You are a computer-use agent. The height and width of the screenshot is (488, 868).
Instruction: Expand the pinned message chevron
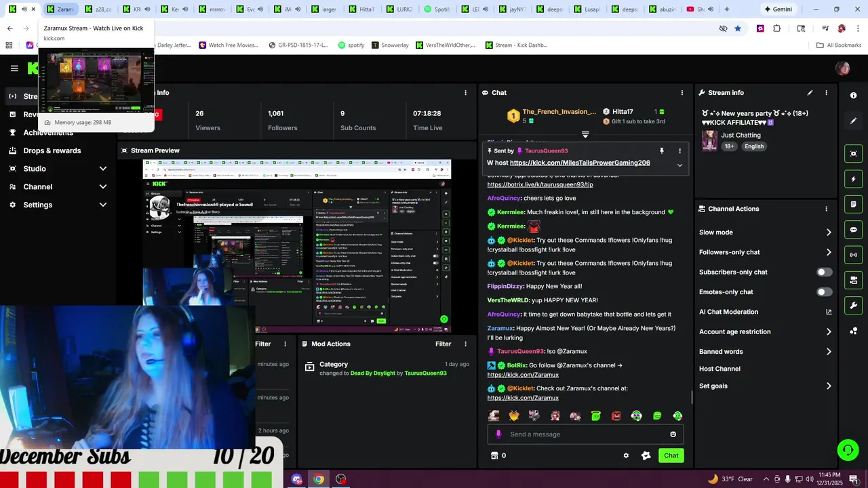(x=679, y=165)
